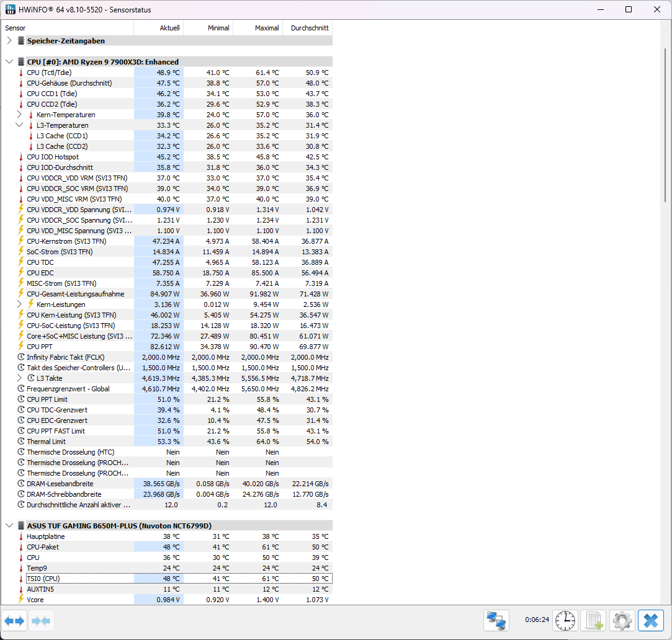The image size is (672, 640).
Task: Open sensor settings gear icon
Action: (622, 620)
